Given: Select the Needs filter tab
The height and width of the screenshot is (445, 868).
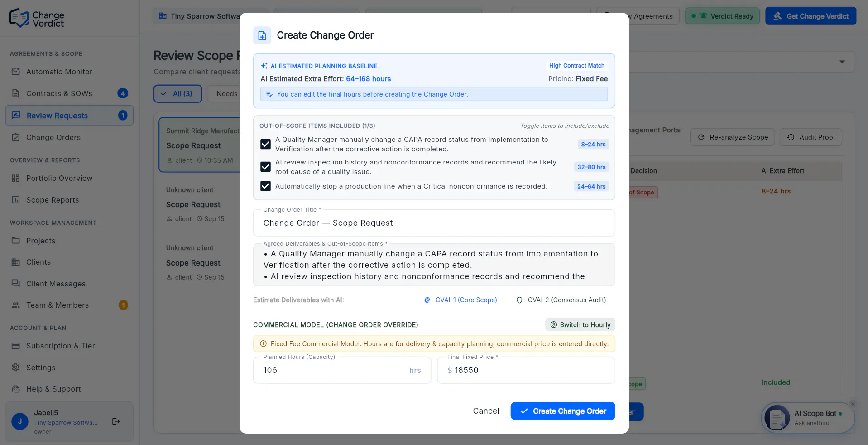Looking at the screenshot, I should click(x=224, y=94).
